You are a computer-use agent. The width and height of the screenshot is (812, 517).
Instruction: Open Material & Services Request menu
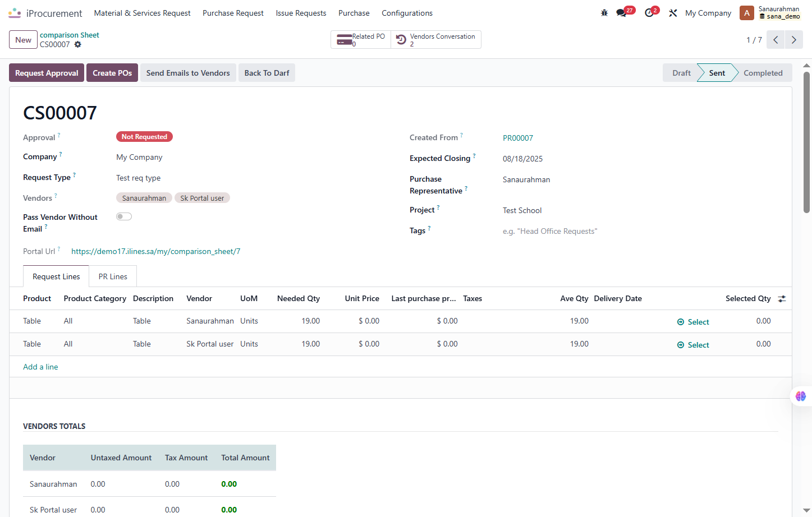[142, 13]
